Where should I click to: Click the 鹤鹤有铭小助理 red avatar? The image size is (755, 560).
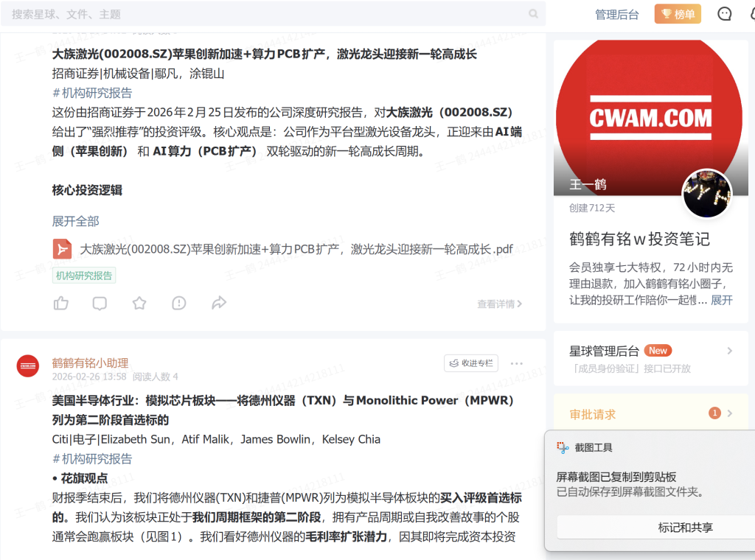[x=28, y=365]
